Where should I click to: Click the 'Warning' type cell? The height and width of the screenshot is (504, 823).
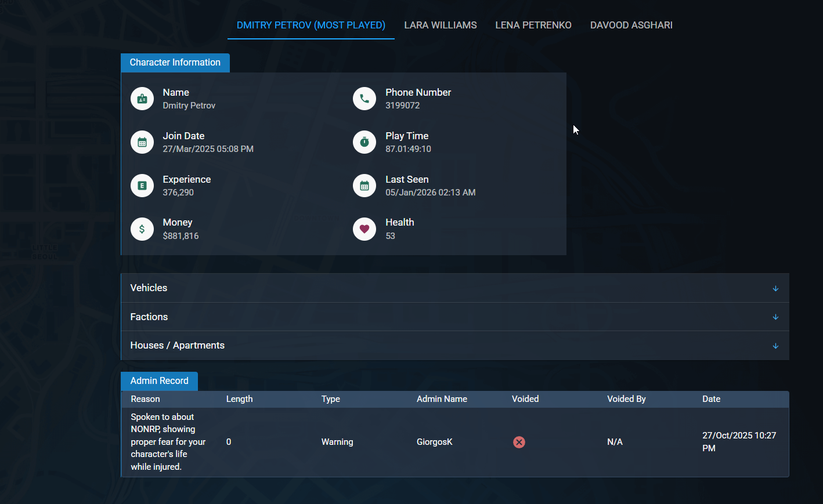337,442
